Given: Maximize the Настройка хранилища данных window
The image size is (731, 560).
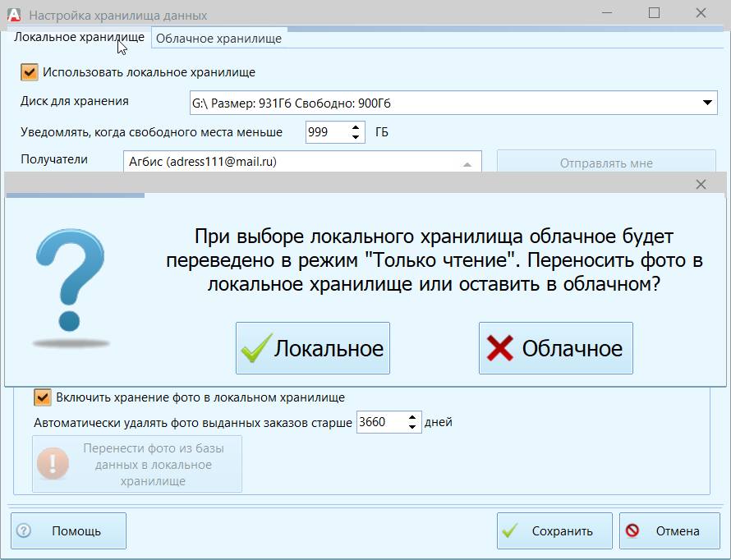Looking at the screenshot, I should click(x=654, y=13).
